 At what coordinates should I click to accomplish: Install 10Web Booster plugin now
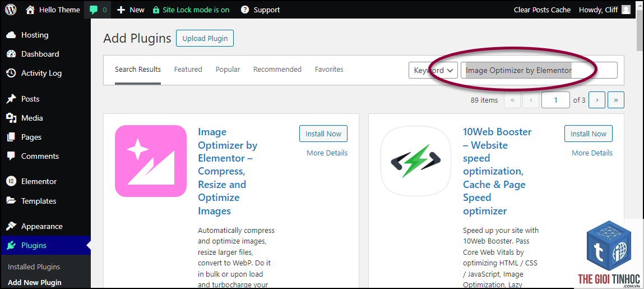pyautogui.click(x=589, y=134)
